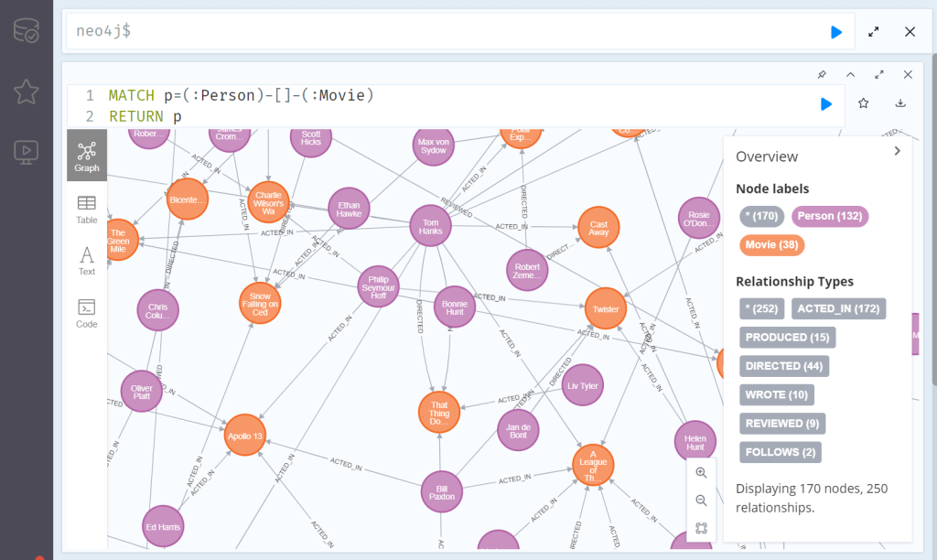Switch to the Table view
The width and height of the screenshot is (937, 560).
pos(87,210)
